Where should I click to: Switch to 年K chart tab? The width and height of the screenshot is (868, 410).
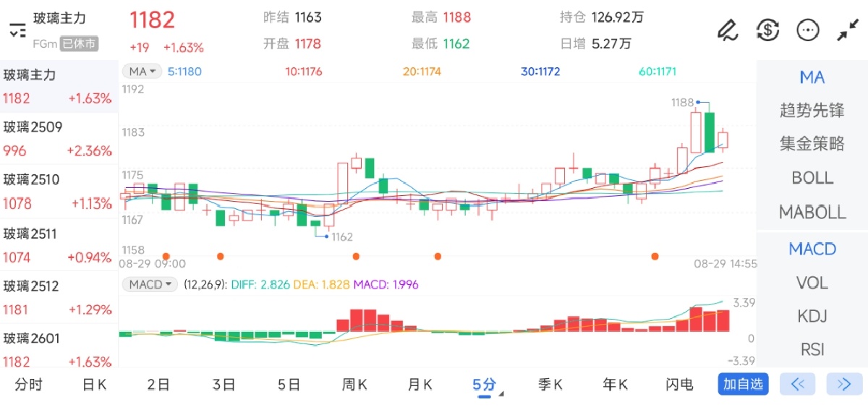(616, 384)
